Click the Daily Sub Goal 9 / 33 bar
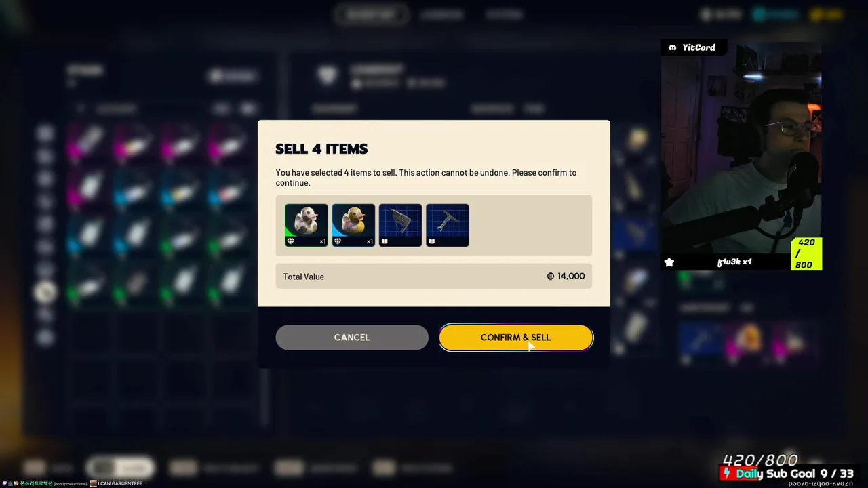Image resolution: width=868 pixels, height=488 pixels. tap(787, 474)
